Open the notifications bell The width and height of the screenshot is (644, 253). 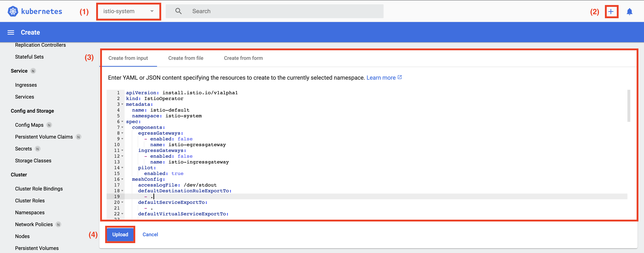629,12
